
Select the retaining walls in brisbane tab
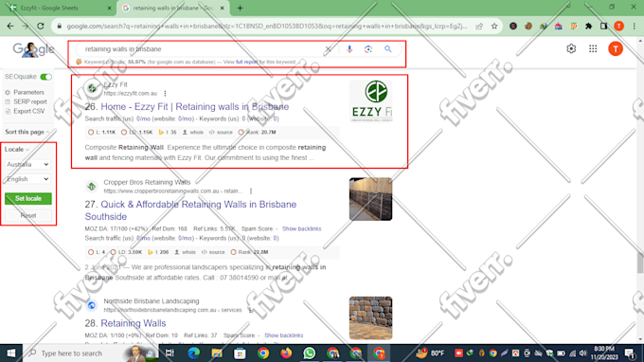(x=172, y=8)
